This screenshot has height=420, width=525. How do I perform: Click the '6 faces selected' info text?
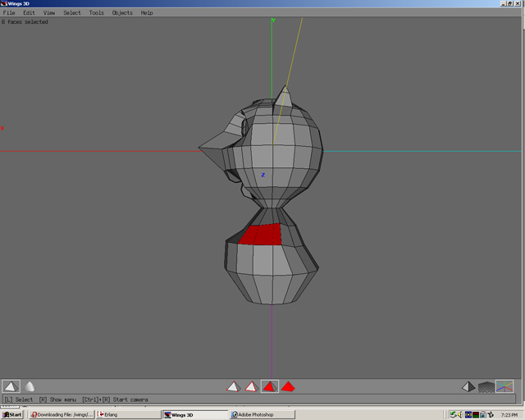pos(25,22)
